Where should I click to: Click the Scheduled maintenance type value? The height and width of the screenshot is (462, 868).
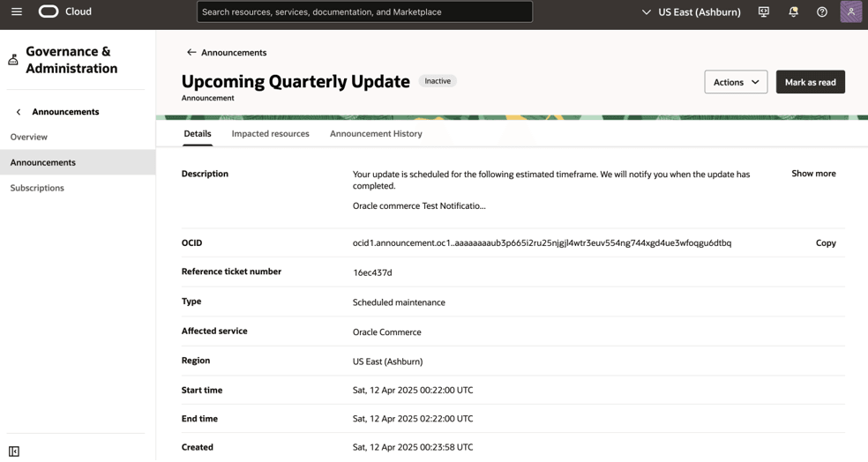pyautogui.click(x=399, y=302)
